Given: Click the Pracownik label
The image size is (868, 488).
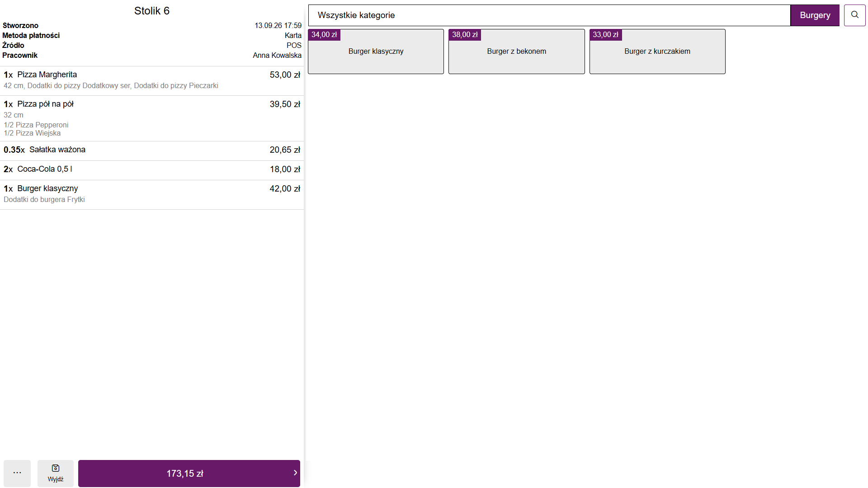Looking at the screenshot, I should (x=20, y=55).
